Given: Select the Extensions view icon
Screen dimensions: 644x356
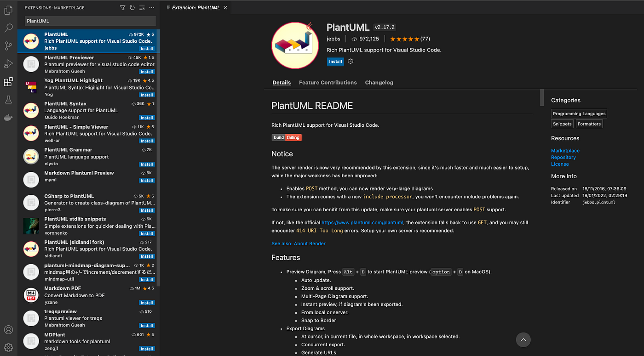Looking at the screenshot, I should click(8, 82).
